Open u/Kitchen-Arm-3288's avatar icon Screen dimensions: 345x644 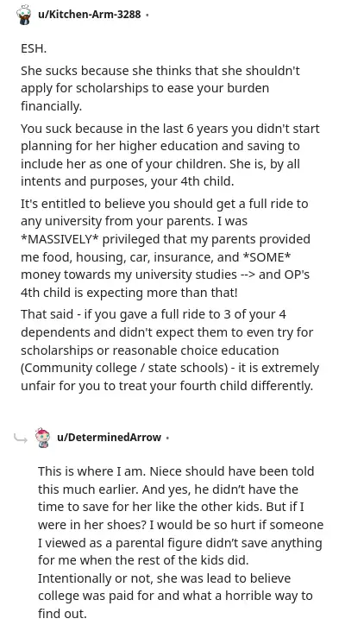pyautogui.click(x=24, y=15)
